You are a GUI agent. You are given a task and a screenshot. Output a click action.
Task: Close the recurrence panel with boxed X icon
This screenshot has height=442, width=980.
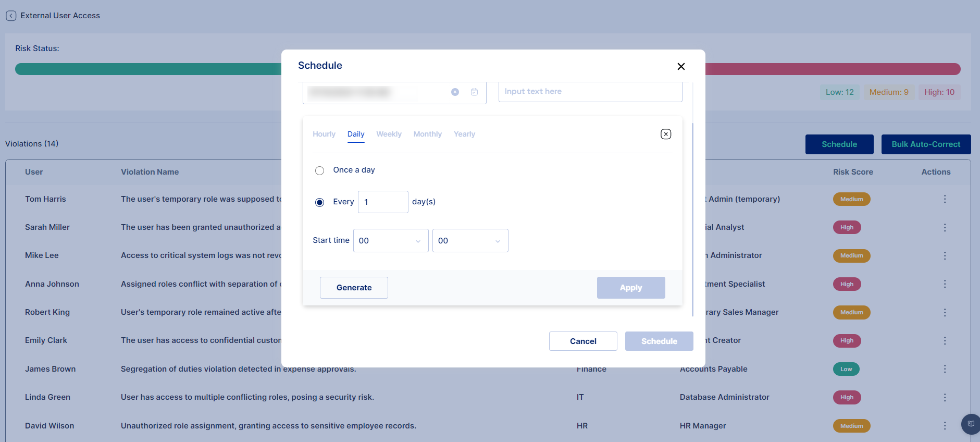[x=665, y=134]
